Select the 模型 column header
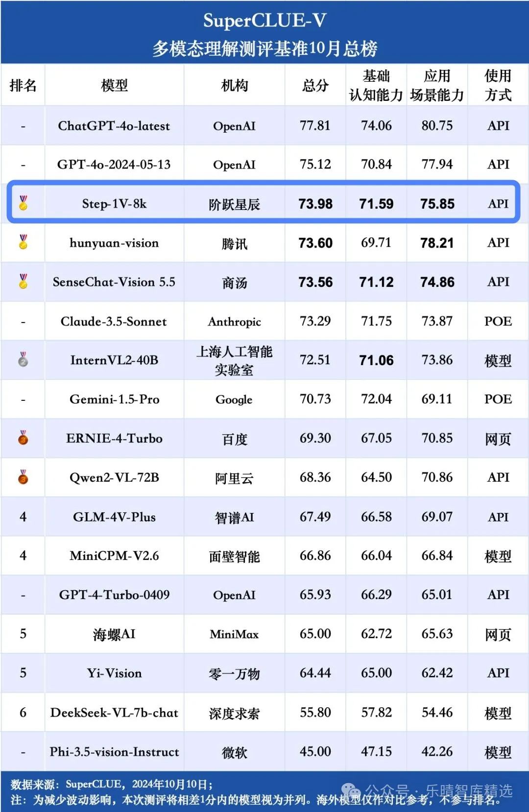Viewport: 529px width, 812px height. click(114, 85)
